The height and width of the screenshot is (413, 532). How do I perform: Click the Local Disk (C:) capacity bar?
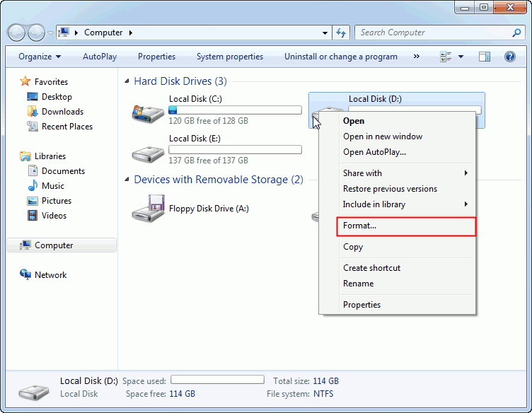235,110
